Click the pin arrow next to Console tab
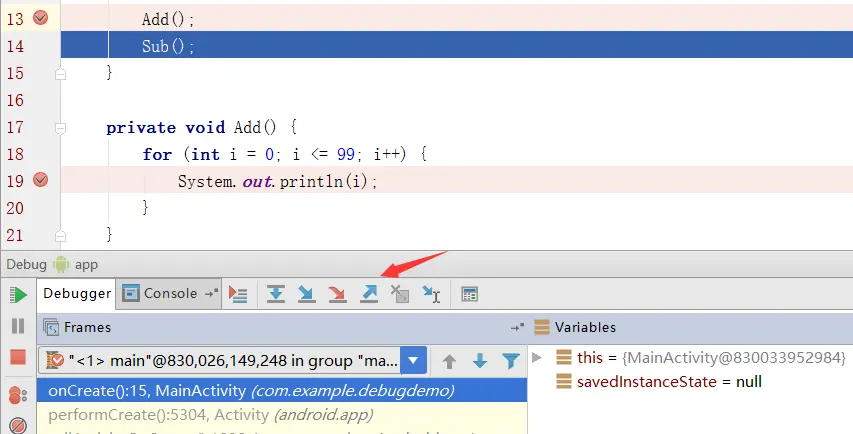This screenshot has height=434, width=853. (212, 294)
